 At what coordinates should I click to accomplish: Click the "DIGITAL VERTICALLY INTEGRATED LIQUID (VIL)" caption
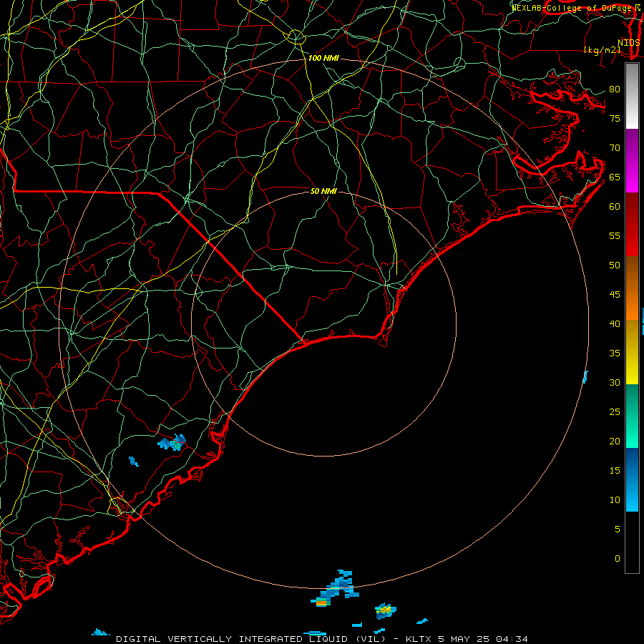(x=251, y=639)
